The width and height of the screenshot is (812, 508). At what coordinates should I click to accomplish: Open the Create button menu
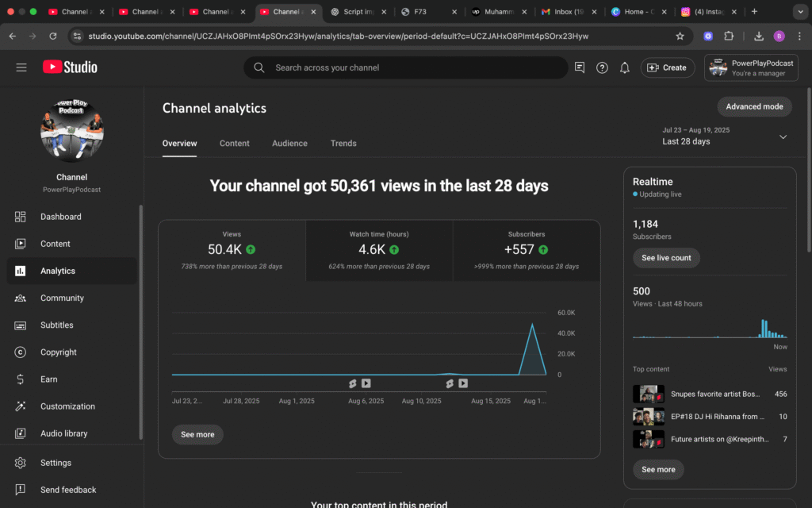(667, 67)
